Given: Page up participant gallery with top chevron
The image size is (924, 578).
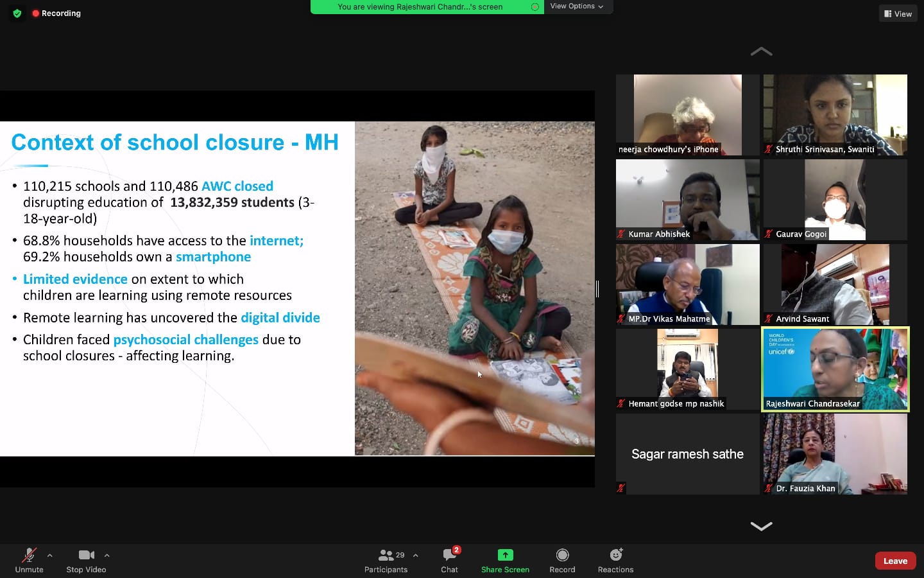Looking at the screenshot, I should (x=761, y=52).
